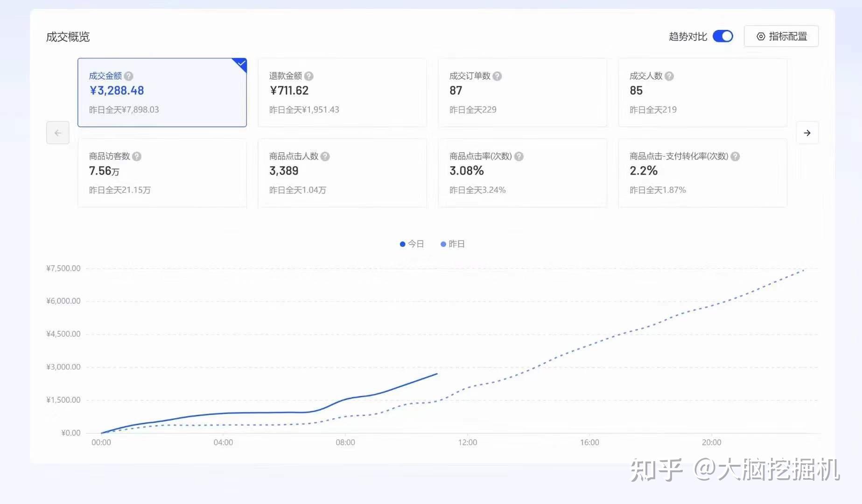Toggle 今日 series in chart legend

(412, 244)
